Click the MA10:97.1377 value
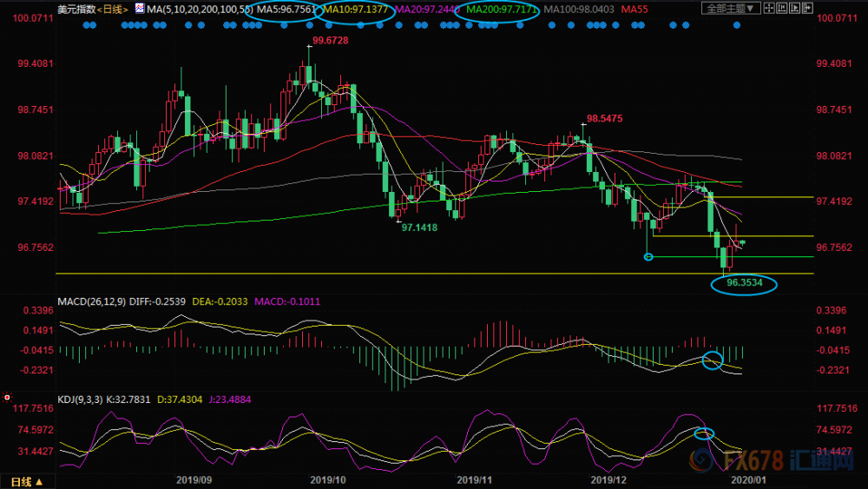This screenshot has width=868, height=489. (x=355, y=10)
